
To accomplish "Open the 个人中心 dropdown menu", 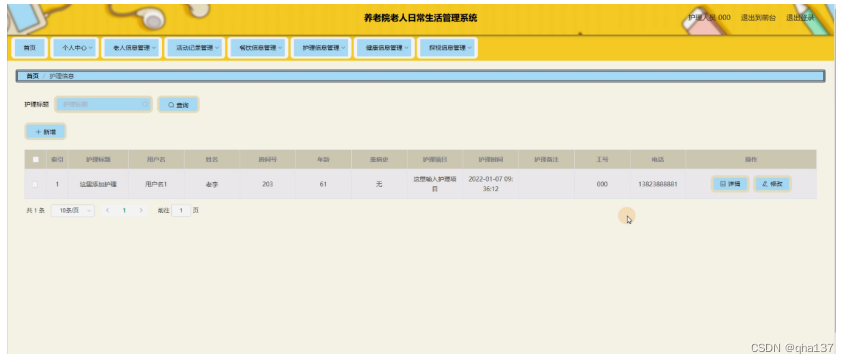I will [74, 48].
